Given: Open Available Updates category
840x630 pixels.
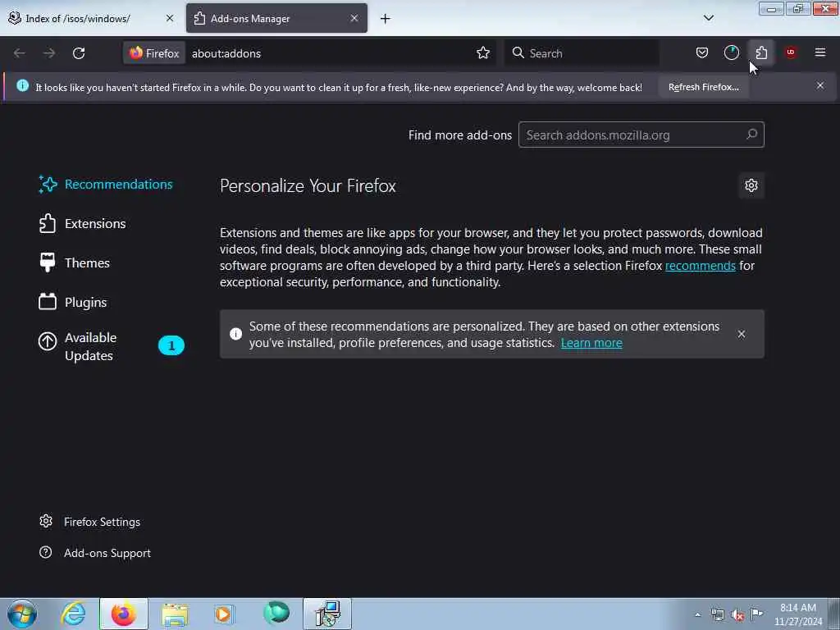Looking at the screenshot, I should [x=112, y=346].
